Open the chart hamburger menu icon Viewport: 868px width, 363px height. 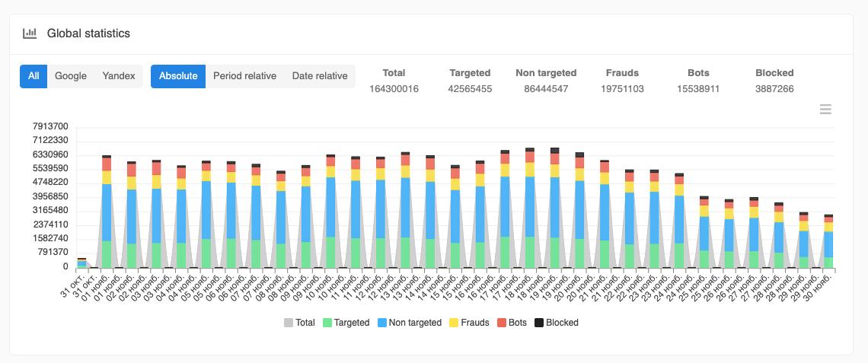[825, 110]
